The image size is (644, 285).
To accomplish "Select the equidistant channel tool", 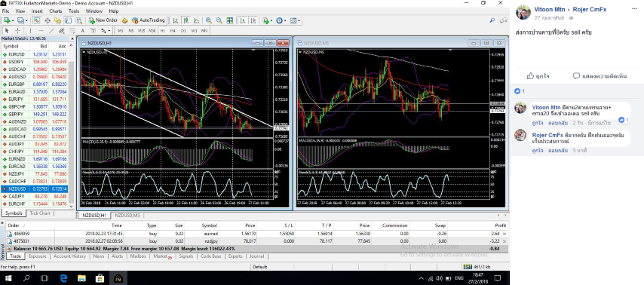I will tap(62, 31).
